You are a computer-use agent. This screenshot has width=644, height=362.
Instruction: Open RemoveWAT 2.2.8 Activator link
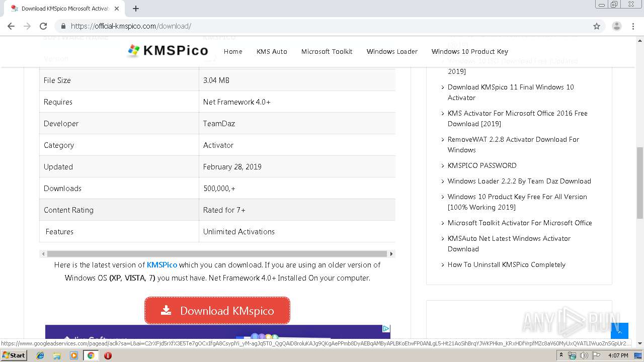coord(513,145)
